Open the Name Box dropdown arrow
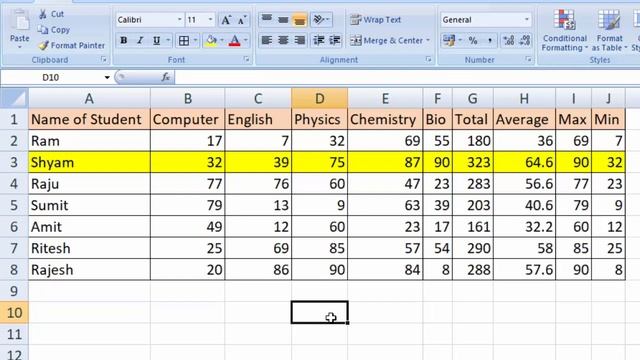This screenshot has width=640, height=360. [107, 77]
